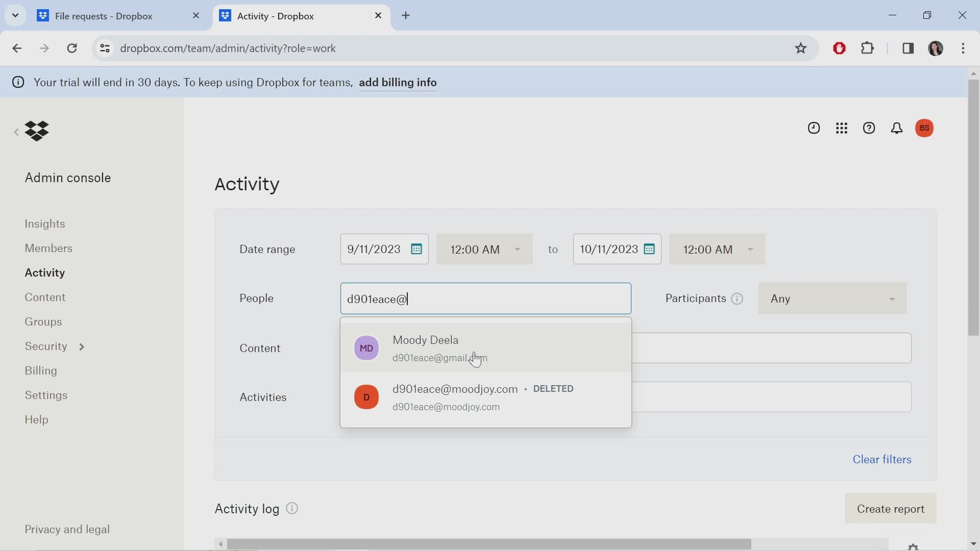Click the page vertical scrollbar thumb
This screenshot has width=980, height=551.
click(x=973, y=207)
